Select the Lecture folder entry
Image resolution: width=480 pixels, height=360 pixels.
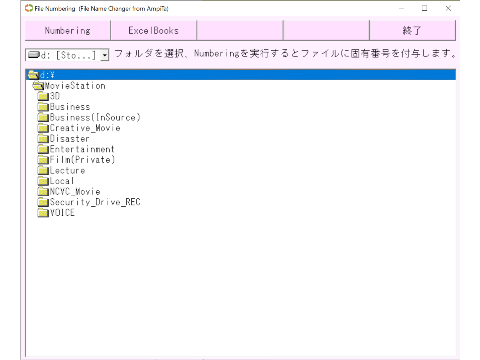pos(62,171)
